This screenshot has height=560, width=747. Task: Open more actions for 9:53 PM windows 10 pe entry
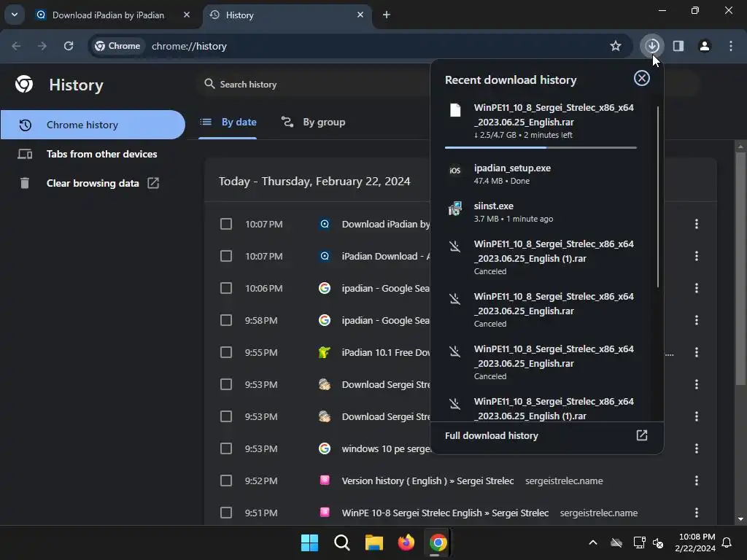697,448
